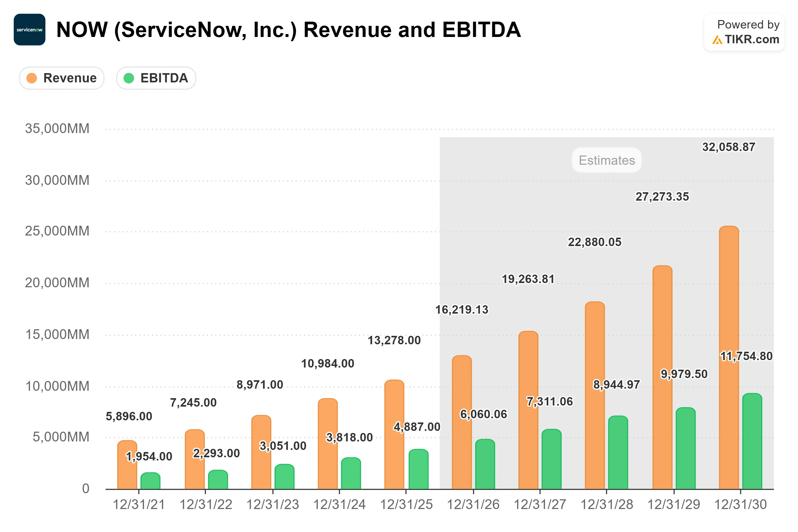Viewport: 798px width, 532px height.
Task: Select the 12/31/28 green EBITDA bar
Action: coord(618,453)
